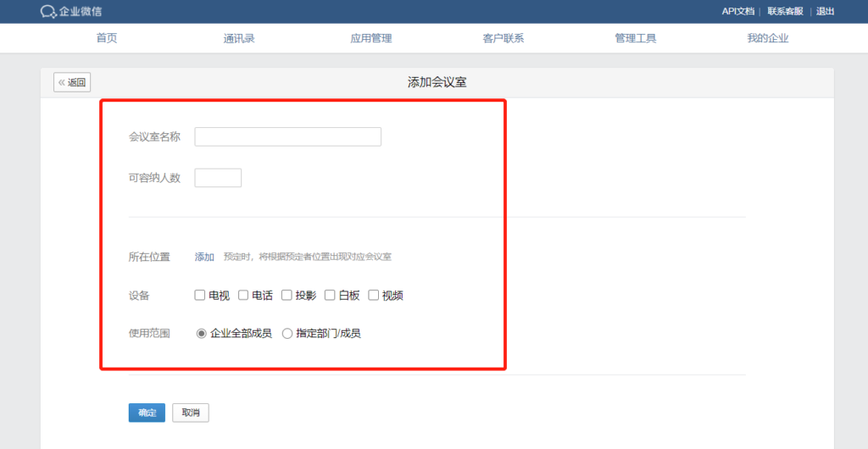Image resolution: width=868 pixels, height=449 pixels.
Task: Click the 所在位置 label
Action: [149, 257]
